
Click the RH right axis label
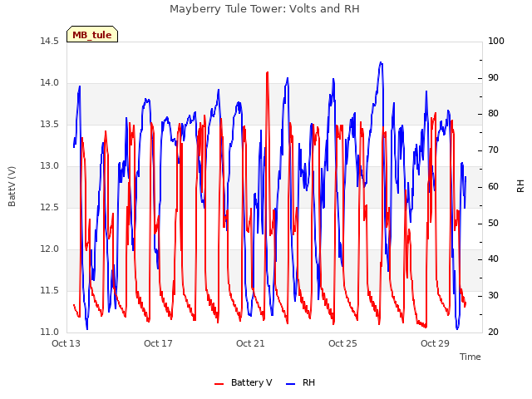coord(520,186)
